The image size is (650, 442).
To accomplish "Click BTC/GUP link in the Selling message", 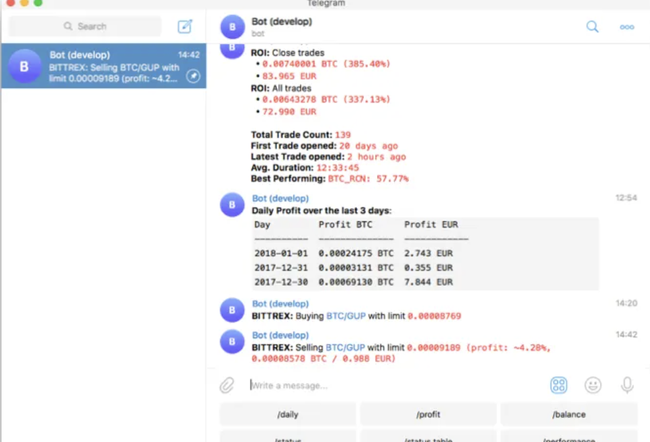I will [345, 347].
